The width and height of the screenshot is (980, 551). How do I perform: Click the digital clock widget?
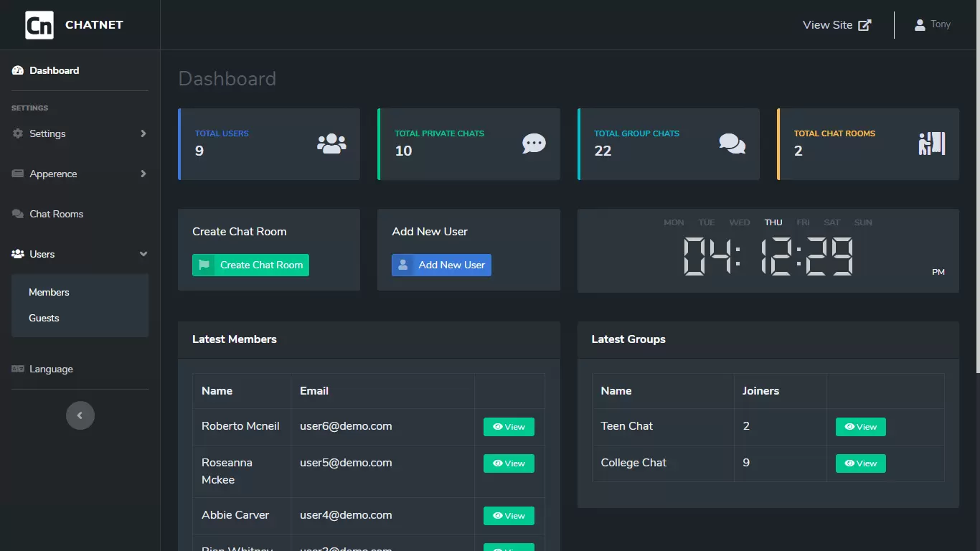tap(768, 256)
